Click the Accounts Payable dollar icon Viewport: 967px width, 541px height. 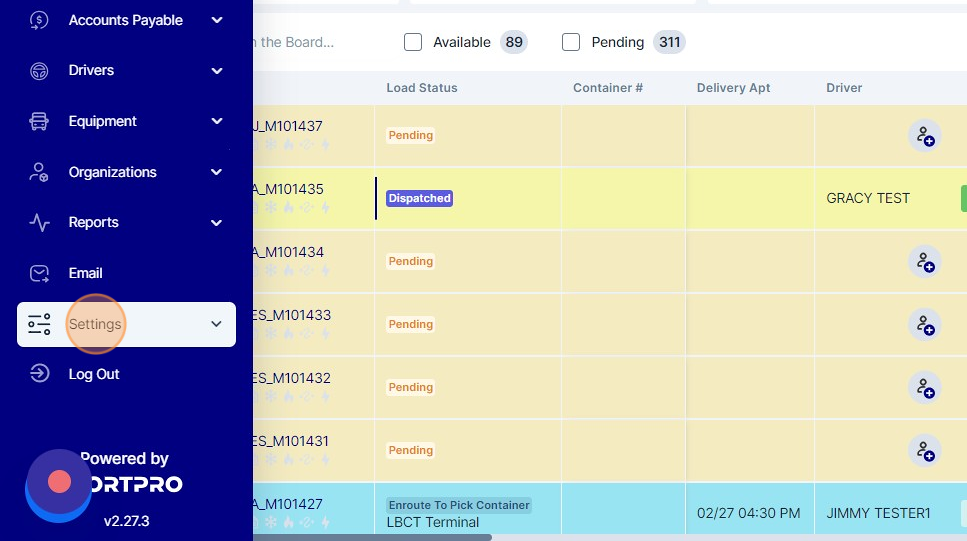pyautogui.click(x=39, y=20)
